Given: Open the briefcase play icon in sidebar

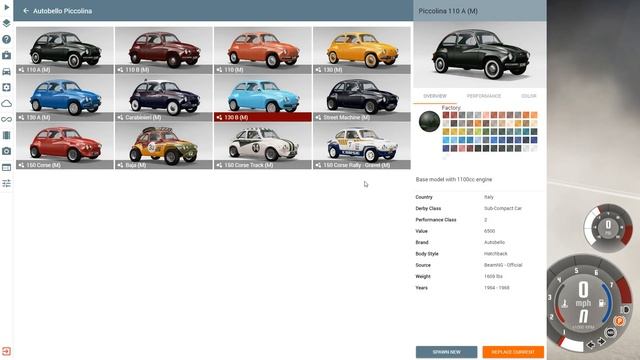Looking at the screenshot, I should coord(7,55).
